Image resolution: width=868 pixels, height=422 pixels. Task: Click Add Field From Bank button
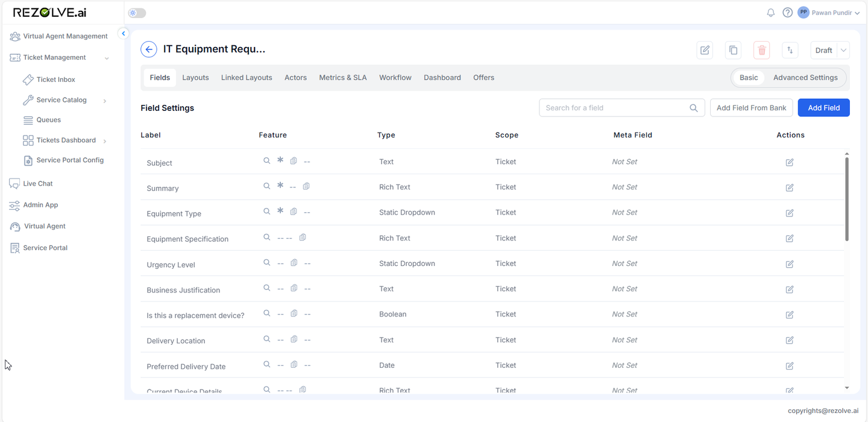(751, 108)
